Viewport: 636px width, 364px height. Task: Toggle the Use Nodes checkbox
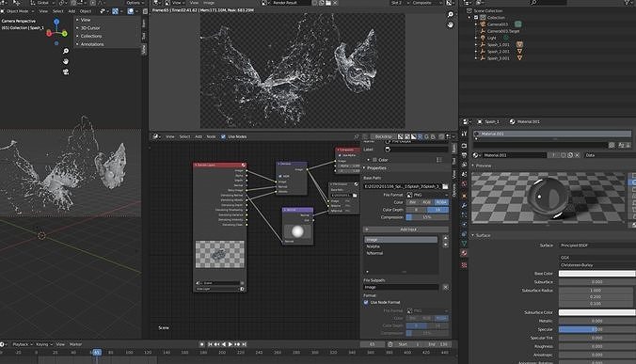(223, 136)
